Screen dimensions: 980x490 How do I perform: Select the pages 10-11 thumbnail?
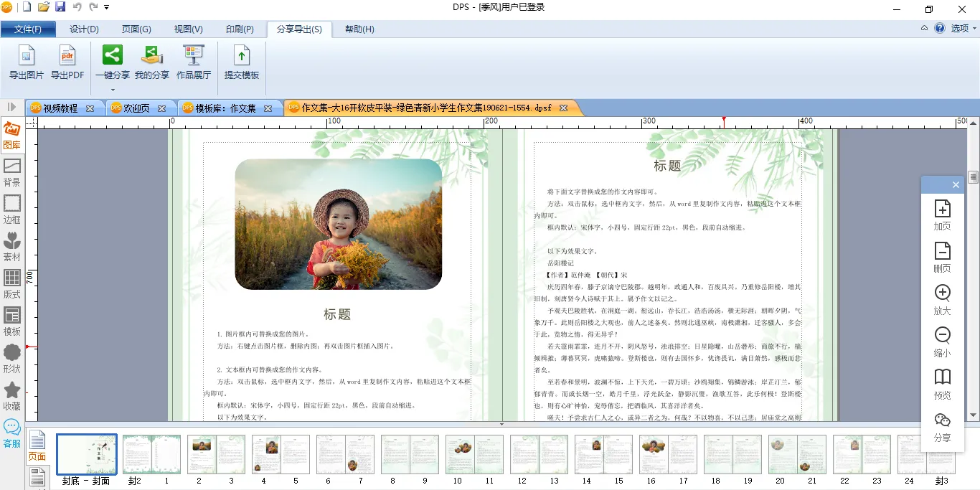pos(474,454)
